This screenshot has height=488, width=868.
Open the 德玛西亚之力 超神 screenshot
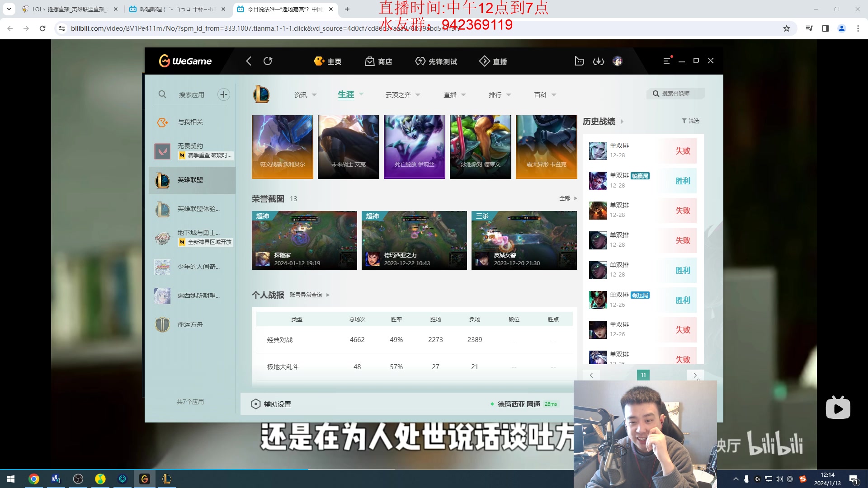pyautogui.click(x=414, y=240)
